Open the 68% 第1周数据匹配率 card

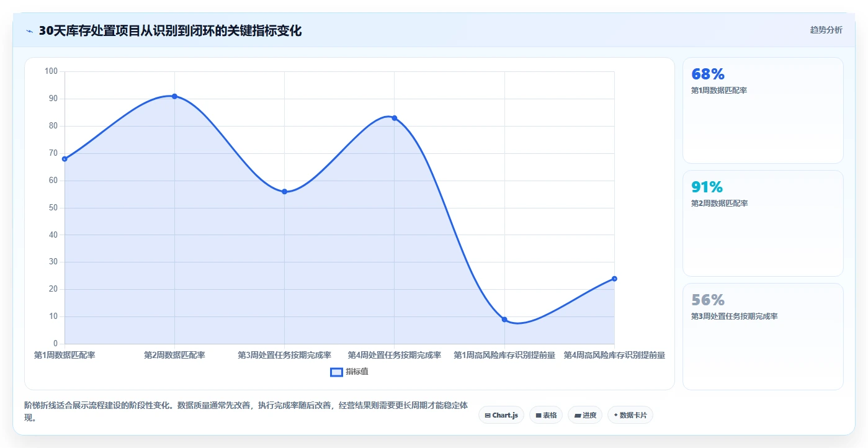click(x=763, y=110)
